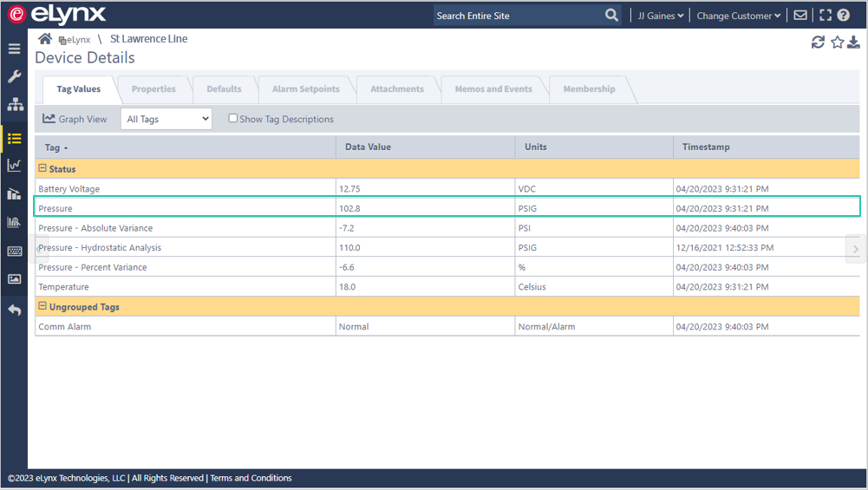
Task: Click the 102.8 pressure data value
Action: click(x=349, y=209)
